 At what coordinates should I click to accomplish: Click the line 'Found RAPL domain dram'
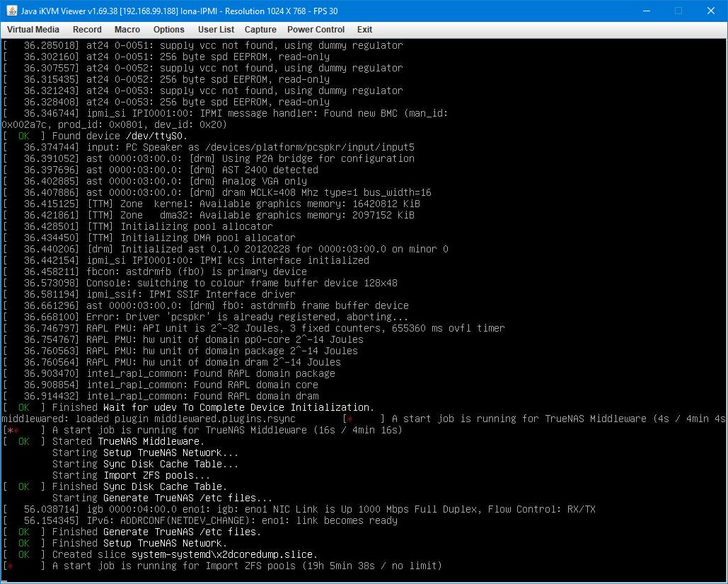(x=256, y=396)
